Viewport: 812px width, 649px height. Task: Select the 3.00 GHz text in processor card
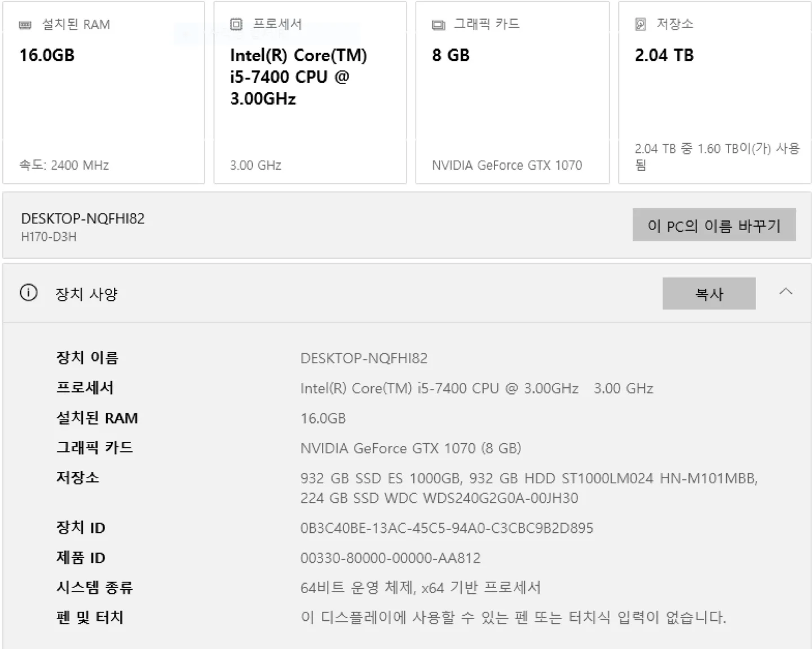pos(255,165)
